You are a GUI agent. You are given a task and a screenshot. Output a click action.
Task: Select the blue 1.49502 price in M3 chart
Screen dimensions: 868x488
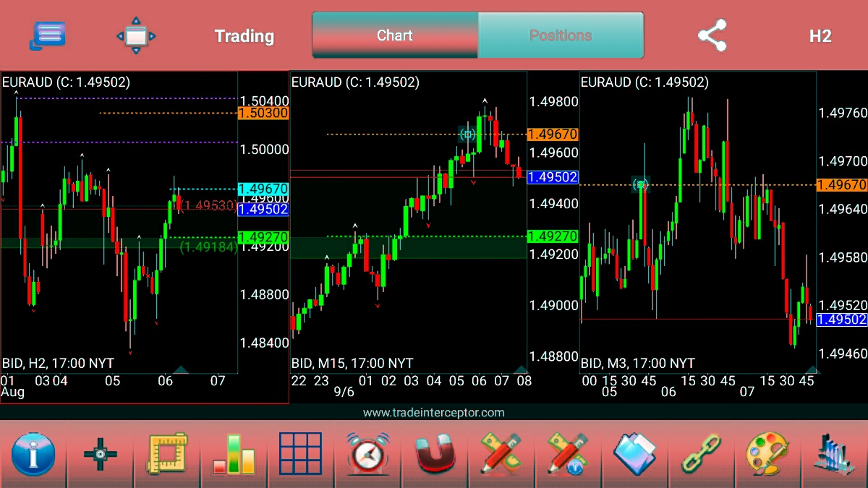(842, 320)
